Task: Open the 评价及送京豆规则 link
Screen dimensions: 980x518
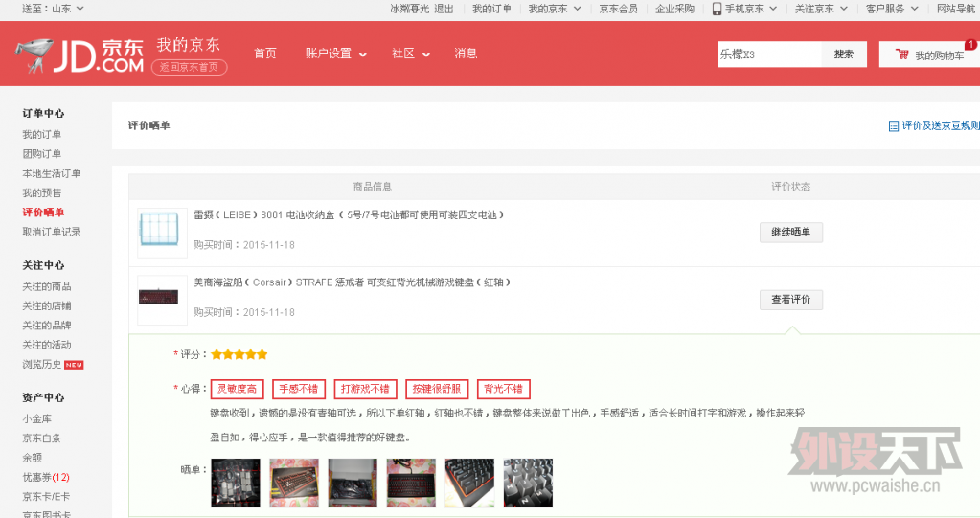Action: pyautogui.click(x=941, y=126)
